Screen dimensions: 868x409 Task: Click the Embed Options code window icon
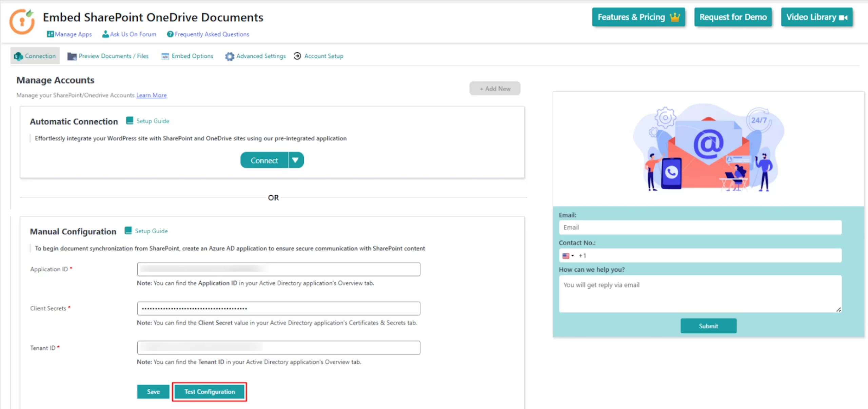pyautogui.click(x=165, y=56)
